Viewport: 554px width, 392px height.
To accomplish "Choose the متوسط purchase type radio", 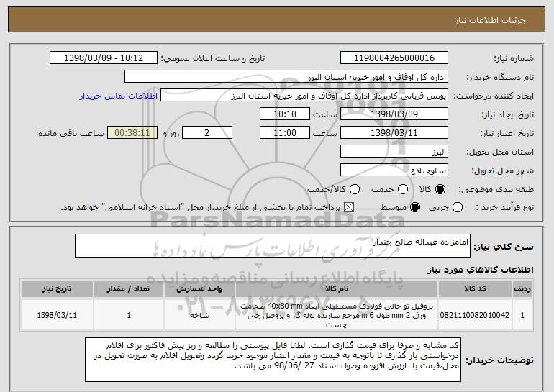I will click(415, 207).
